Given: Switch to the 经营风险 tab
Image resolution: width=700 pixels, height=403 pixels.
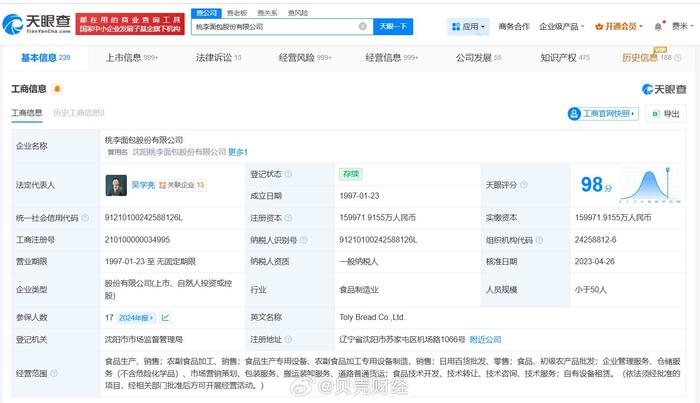Looking at the screenshot, I should point(305,58).
